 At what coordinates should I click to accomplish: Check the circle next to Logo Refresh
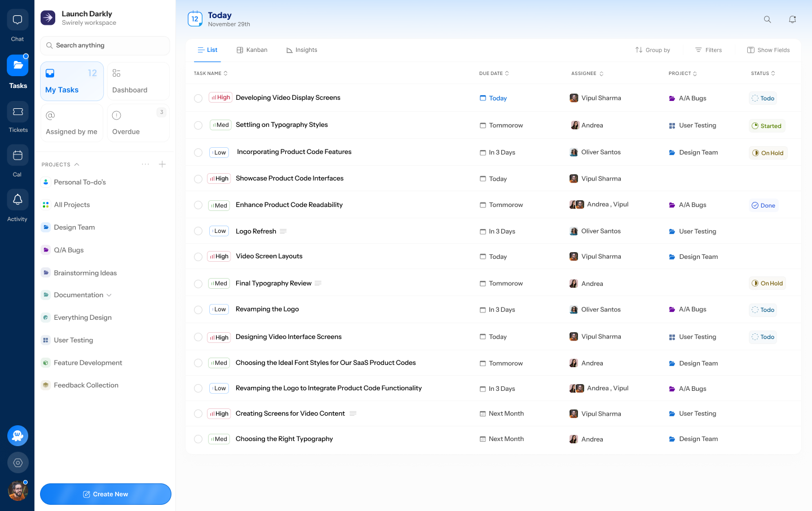pos(198,231)
